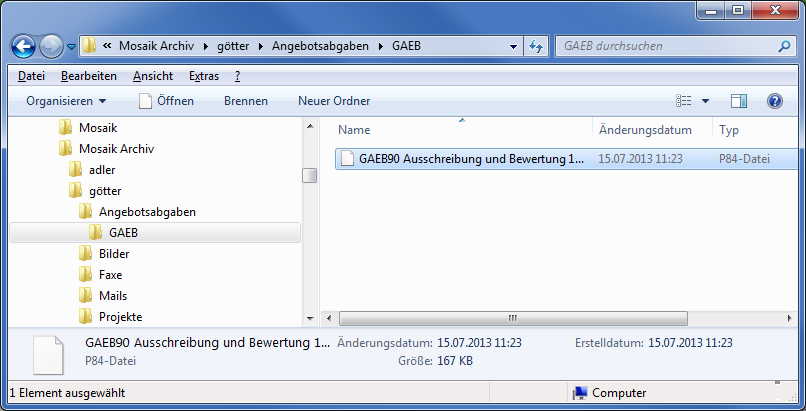Screen dimensions: 806x411
Task: Click the file's date '15.07.2013 11:23' cell
Action: (x=640, y=159)
